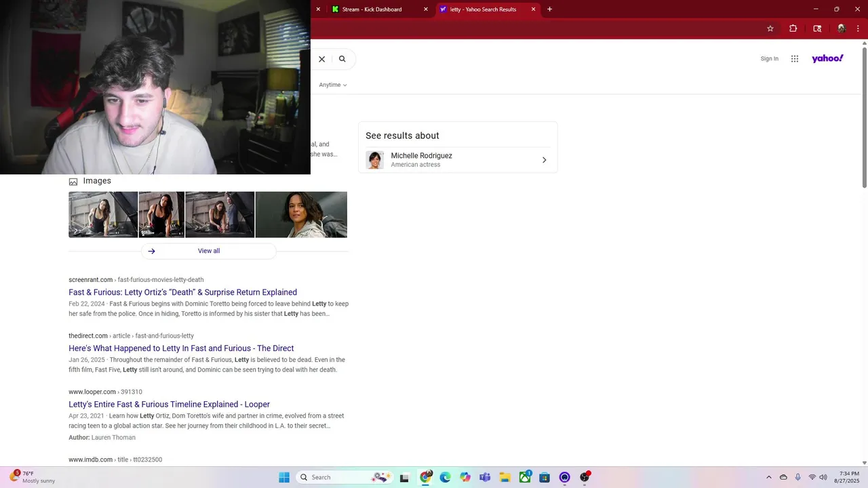Open the Screenrant Letty Ortiz's Death article
The width and height of the screenshot is (868, 488).
182,292
